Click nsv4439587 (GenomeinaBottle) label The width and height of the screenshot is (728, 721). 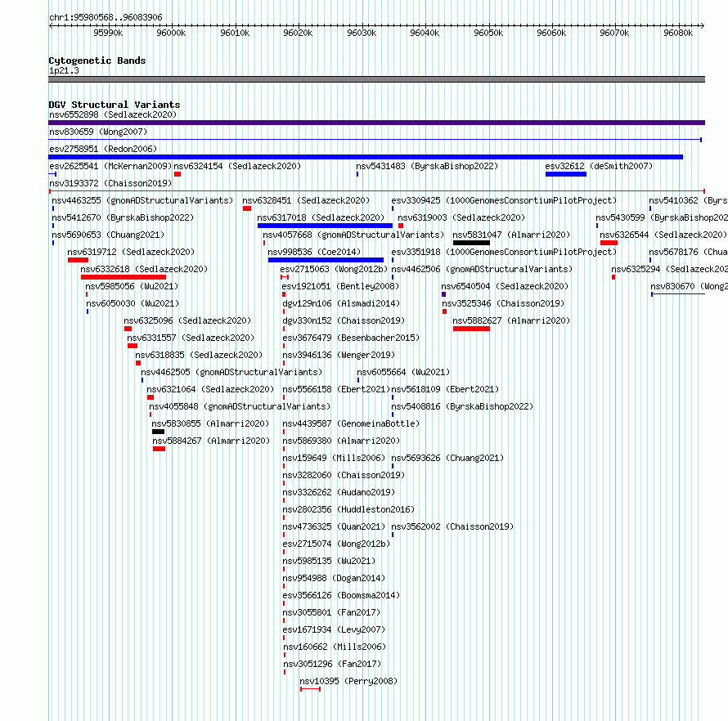(x=351, y=423)
